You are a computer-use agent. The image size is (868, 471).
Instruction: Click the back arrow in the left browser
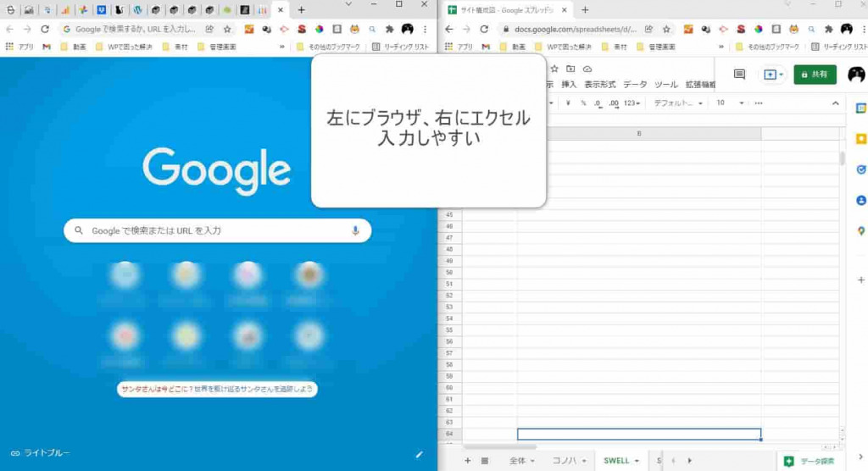pos(9,29)
